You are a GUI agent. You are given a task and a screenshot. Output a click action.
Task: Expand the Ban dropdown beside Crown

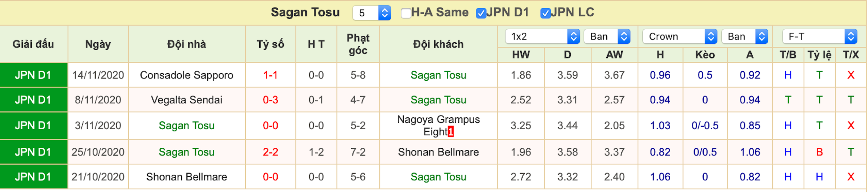[745, 36]
